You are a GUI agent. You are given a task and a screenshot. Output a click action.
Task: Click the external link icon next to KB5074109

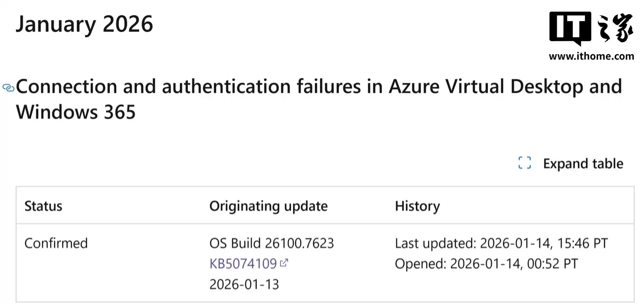(284, 263)
